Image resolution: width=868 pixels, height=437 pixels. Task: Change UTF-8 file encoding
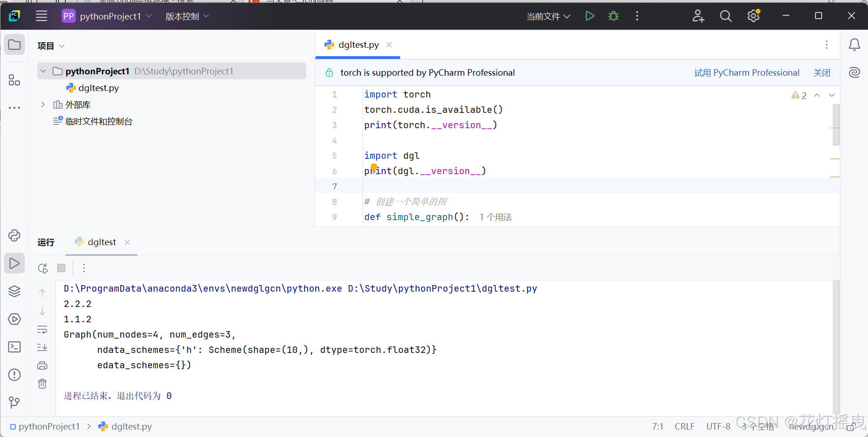[718, 426]
